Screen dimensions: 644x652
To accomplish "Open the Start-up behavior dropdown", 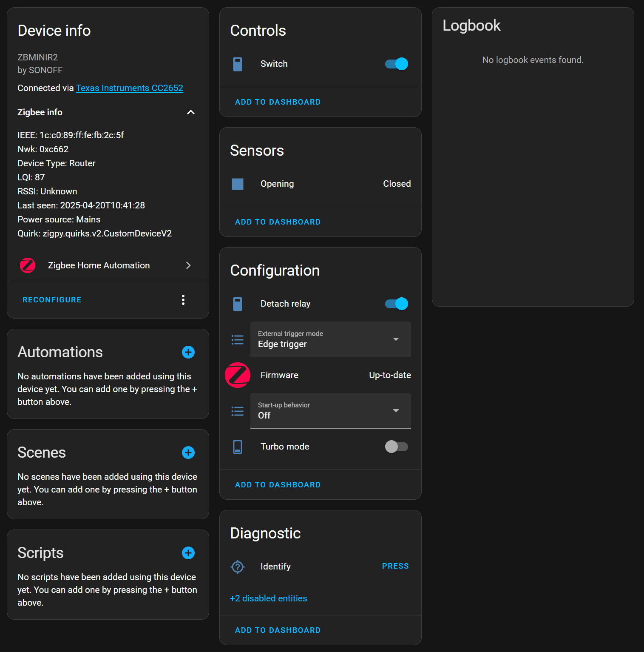I will tap(396, 410).
